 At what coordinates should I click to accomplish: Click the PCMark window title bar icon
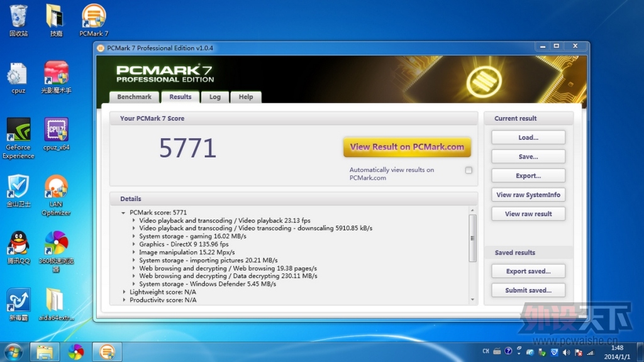click(x=100, y=48)
